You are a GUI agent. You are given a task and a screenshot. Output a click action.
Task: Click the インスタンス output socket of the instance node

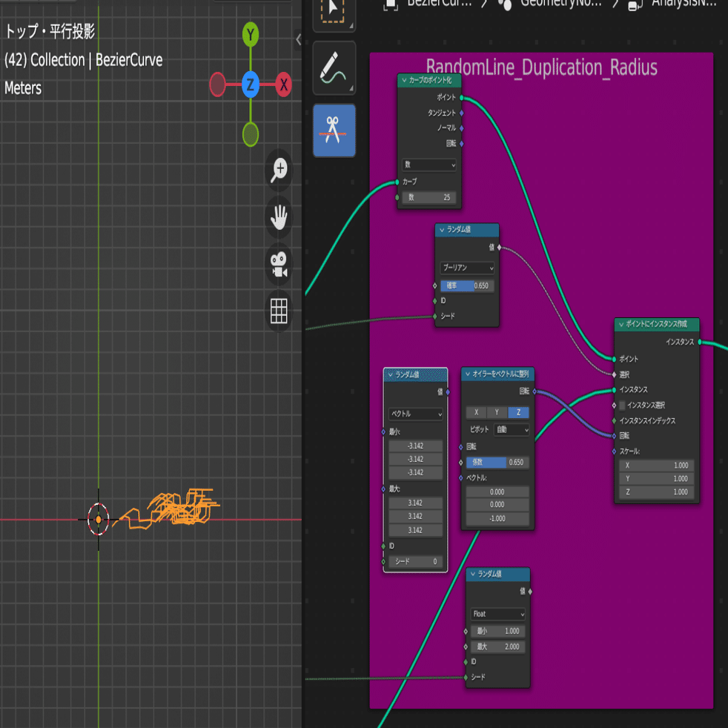(x=700, y=343)
